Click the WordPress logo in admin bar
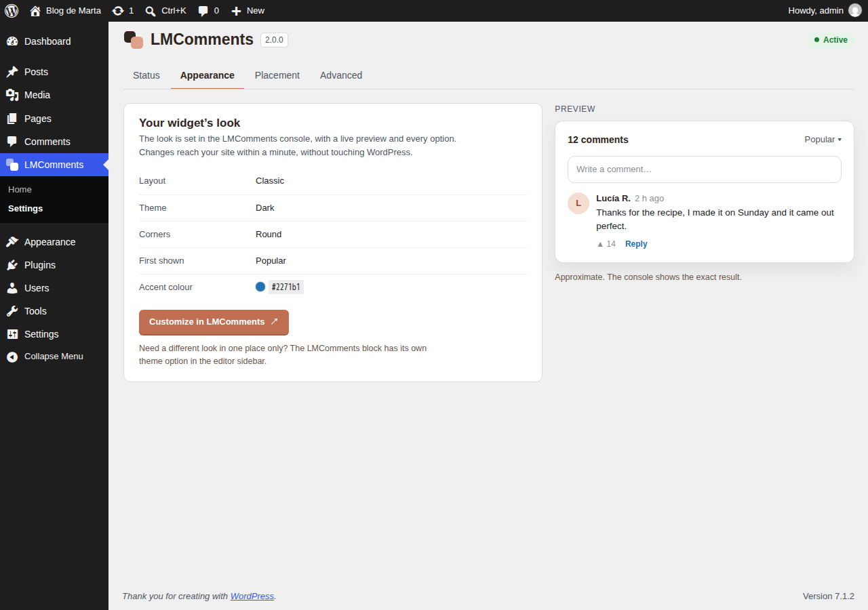Viewport: 868px width, 610px height. [12, 11]
